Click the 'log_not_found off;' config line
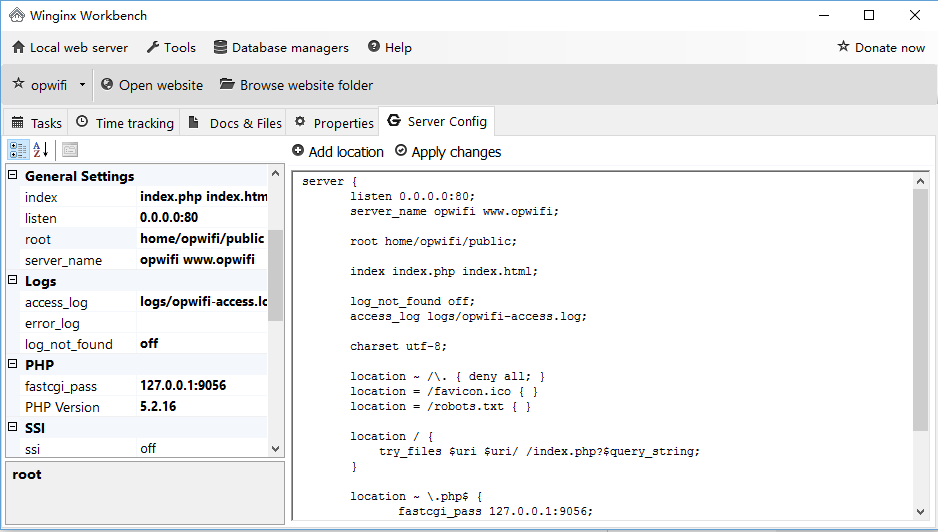This screenshot has height=532, width=938. pyautogui.click(x=412, y=301)
